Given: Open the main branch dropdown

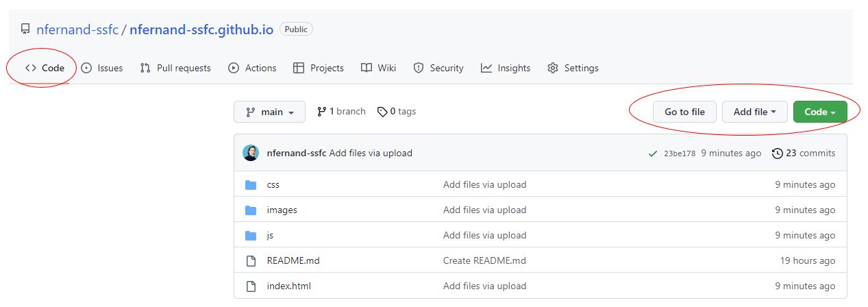Looking at the screenshot, I should (269, 112).
